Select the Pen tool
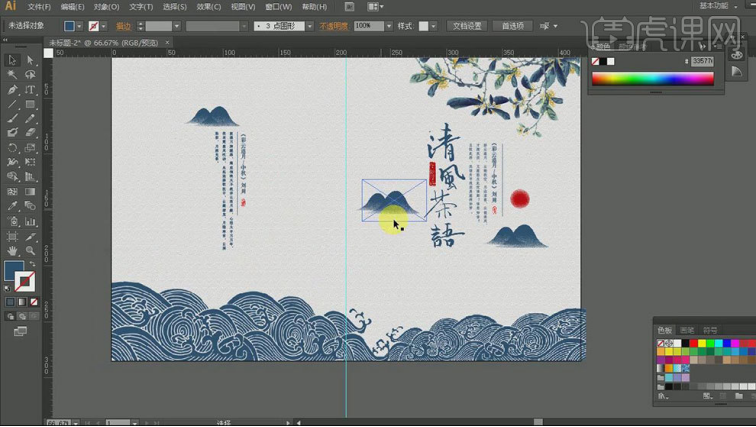 tap(13, 90)
